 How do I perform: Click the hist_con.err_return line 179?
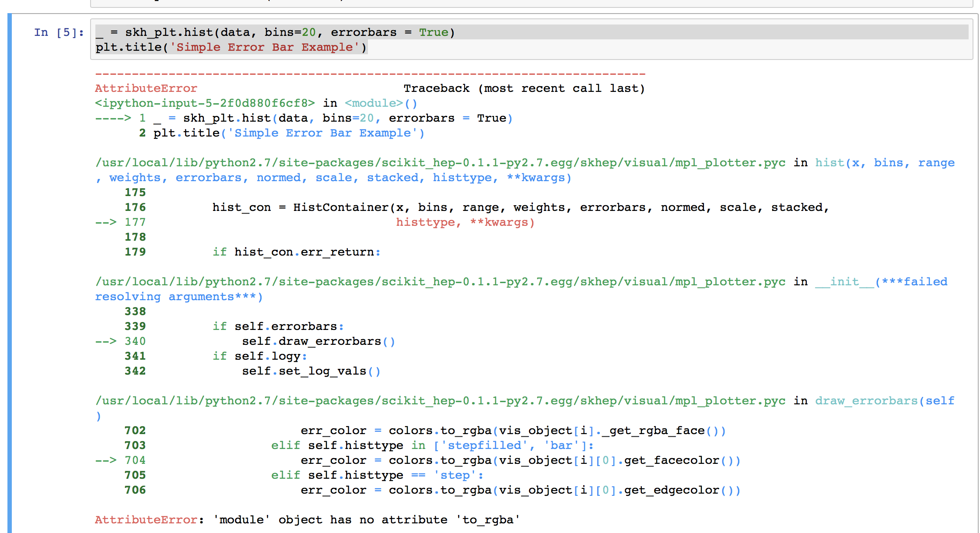coord(296,252)
